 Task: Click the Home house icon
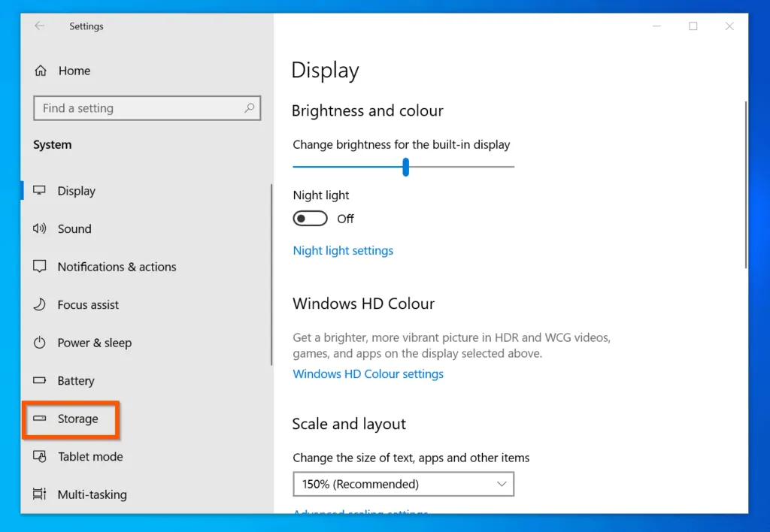pyautogui.click(x=39, y=70)
